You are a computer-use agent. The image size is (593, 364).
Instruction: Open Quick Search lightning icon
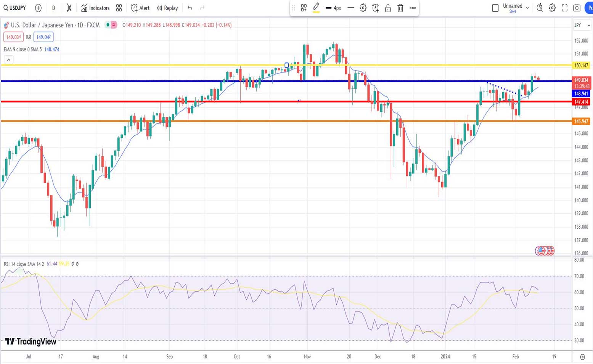click(x=539, y=8)
